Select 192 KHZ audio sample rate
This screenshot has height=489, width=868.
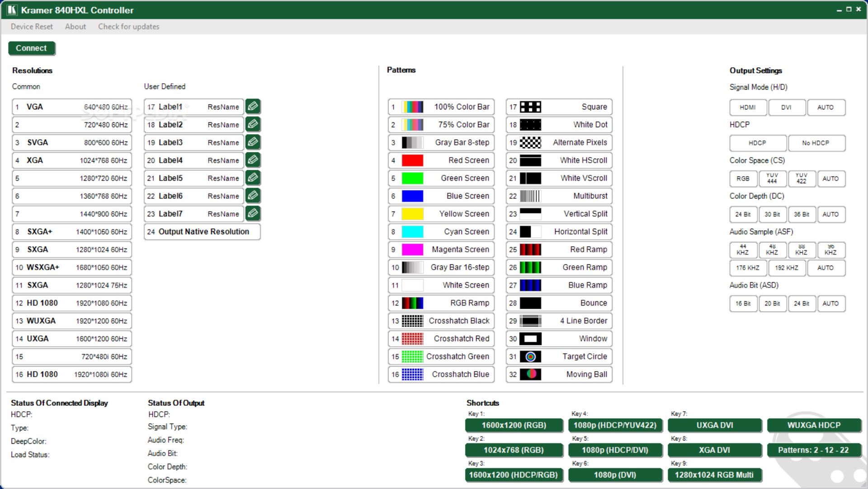pyautogui.click(x=786, y=268)
